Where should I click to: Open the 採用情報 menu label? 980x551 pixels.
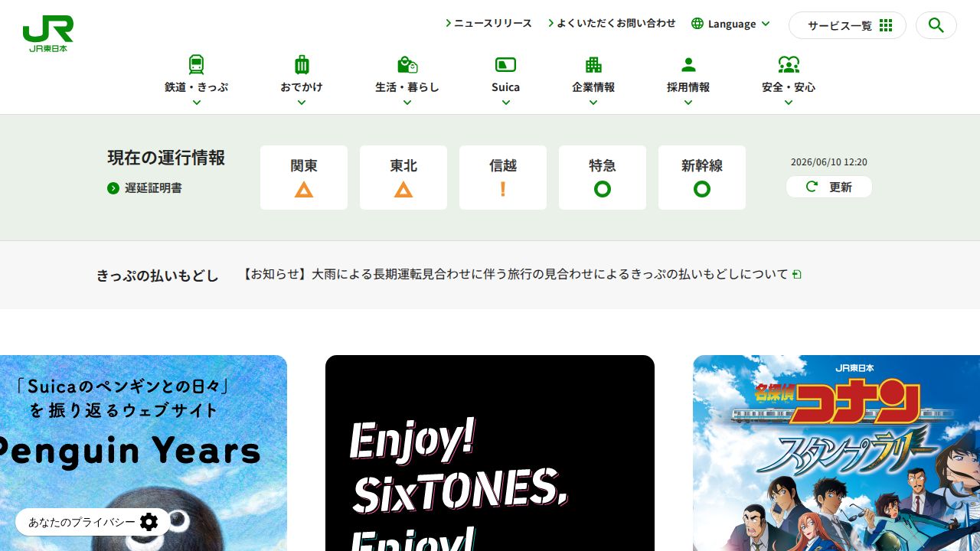coord(688,87)
